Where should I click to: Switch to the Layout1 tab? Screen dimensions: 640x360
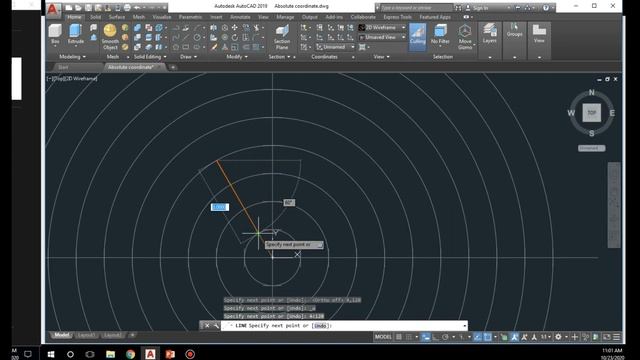click(x=86, y=335)
